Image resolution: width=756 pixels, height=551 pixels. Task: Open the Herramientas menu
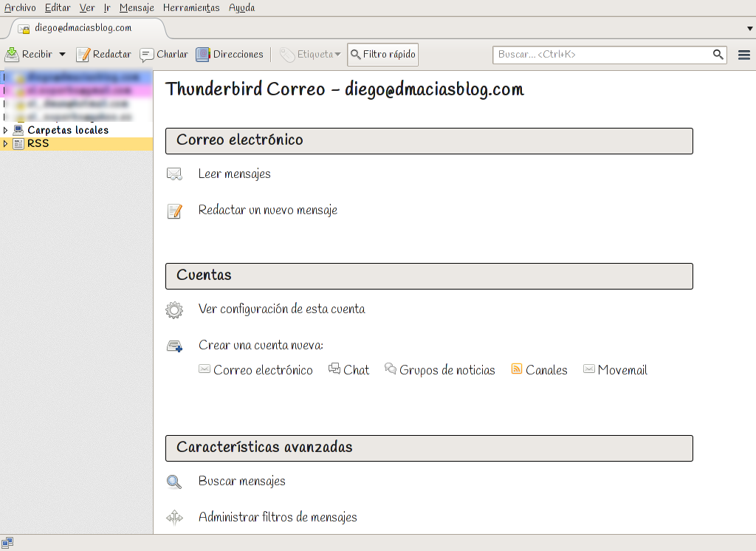(191, 7)
